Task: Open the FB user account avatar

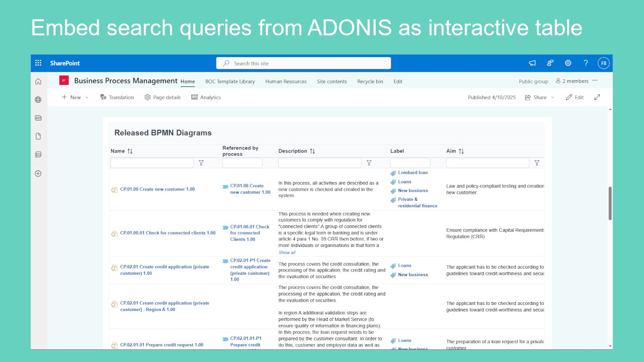Action: 603,63
